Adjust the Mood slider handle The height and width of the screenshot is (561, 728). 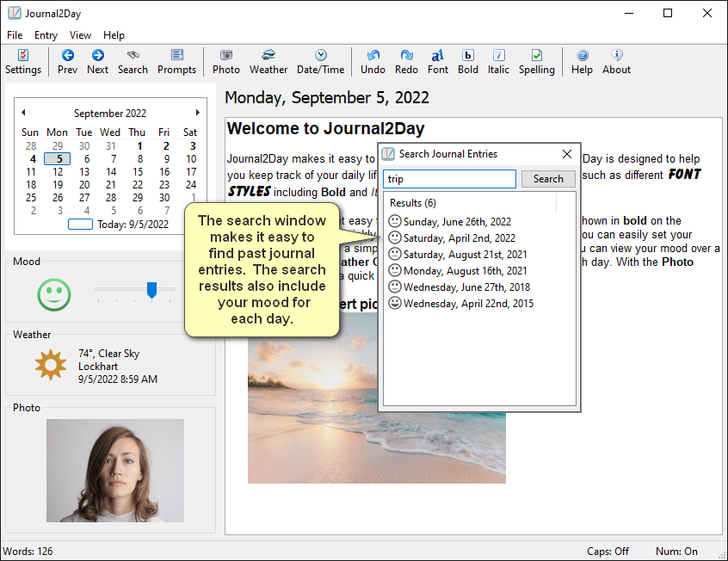151,290
